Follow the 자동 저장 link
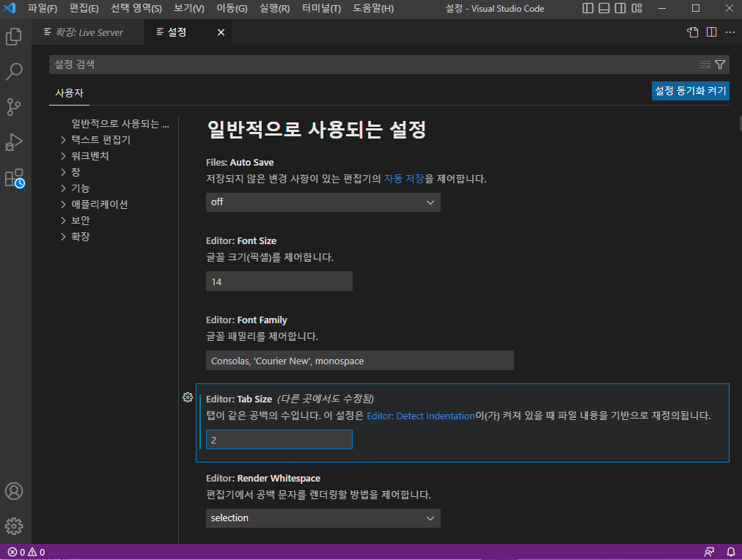Image resolution: width=742 pixels, height=560 pixels. tap(404, 179)
